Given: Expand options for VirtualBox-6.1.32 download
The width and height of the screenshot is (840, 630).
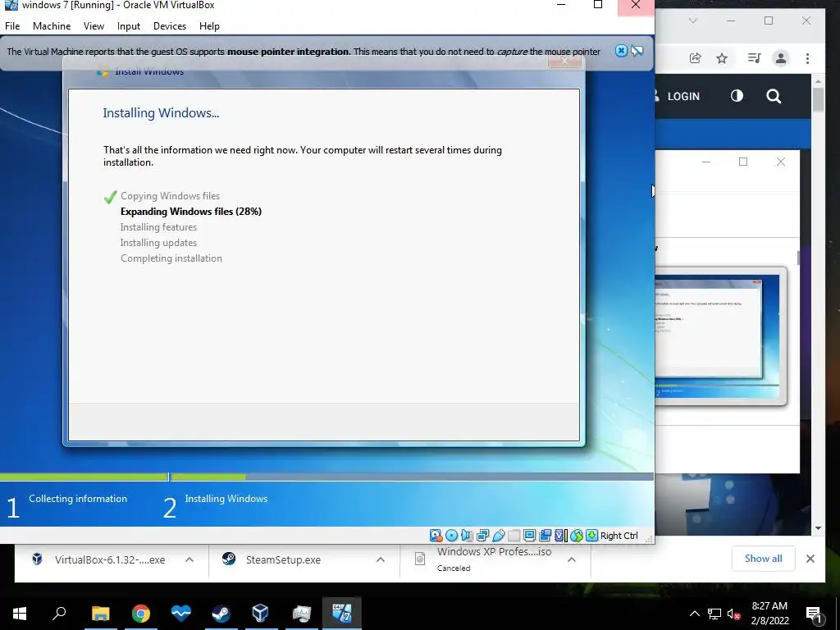Looking at the screenshot, I should [189, 559].
